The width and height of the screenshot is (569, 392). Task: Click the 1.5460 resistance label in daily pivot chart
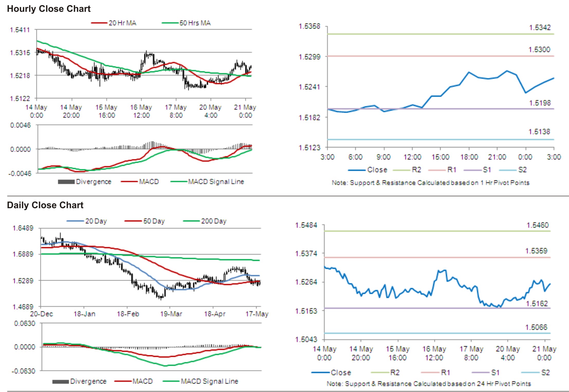pos(538,225)
